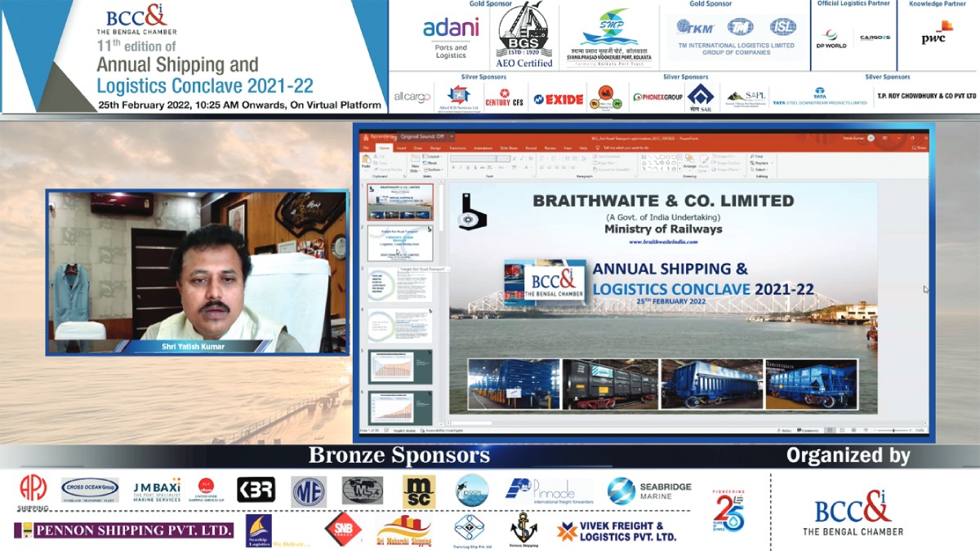Open the Animations ribbon tab
The height and width of the screenshot is (551, 980).
pos(483,148)
